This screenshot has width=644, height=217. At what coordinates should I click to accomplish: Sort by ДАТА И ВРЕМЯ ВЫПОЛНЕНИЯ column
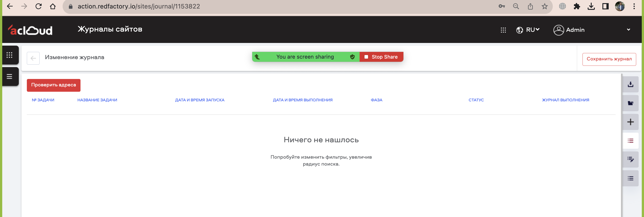(303, 100)
